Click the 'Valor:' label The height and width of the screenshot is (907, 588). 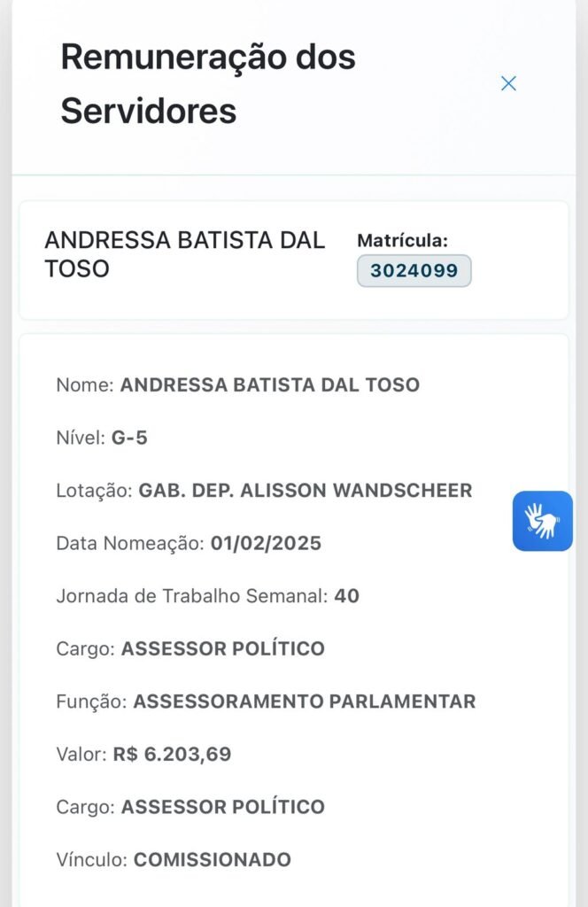point(81,755)
